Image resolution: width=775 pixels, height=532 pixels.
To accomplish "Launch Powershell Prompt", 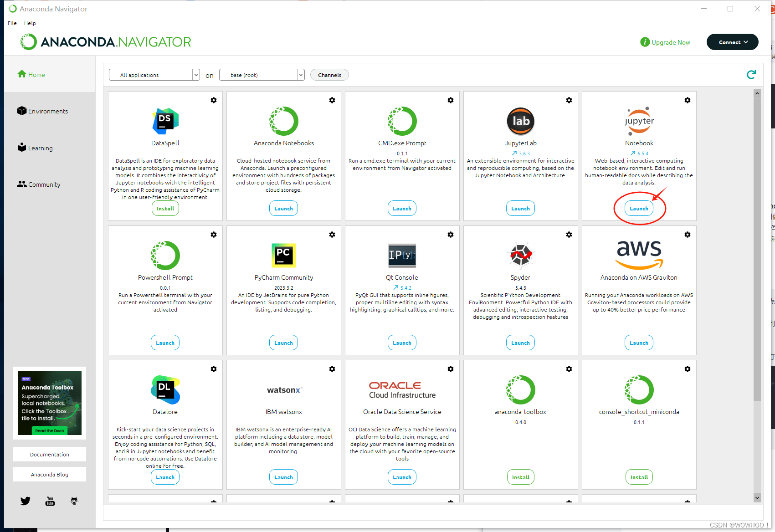I will 165,343.
